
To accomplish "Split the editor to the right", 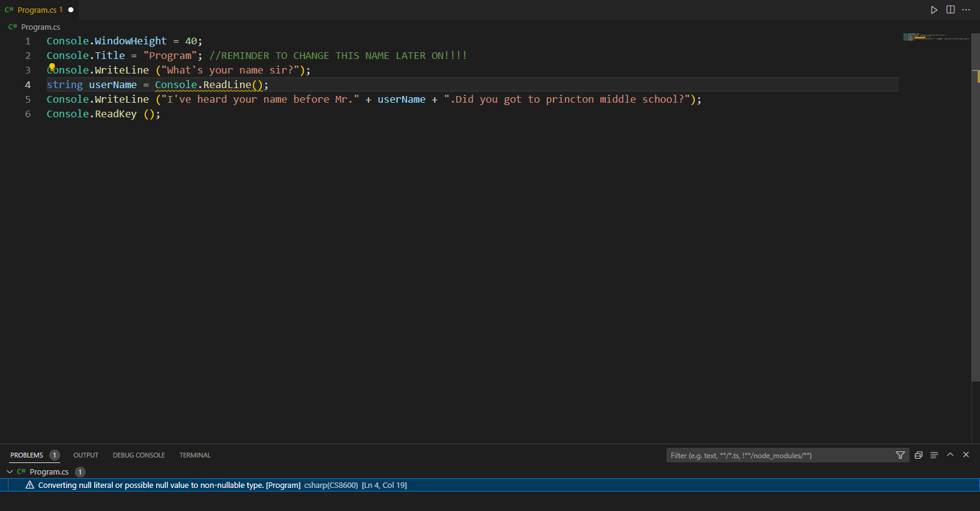I will [950, 10].
